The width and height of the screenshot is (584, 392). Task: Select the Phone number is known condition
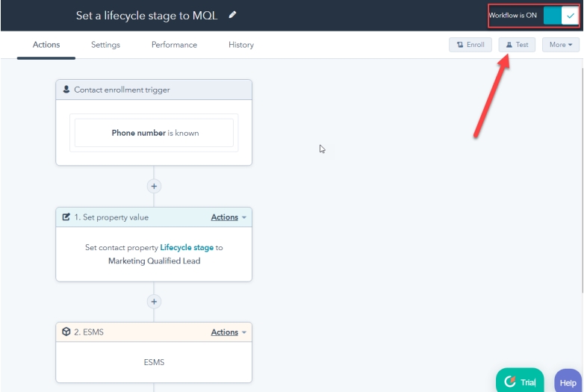click(155, 133)
